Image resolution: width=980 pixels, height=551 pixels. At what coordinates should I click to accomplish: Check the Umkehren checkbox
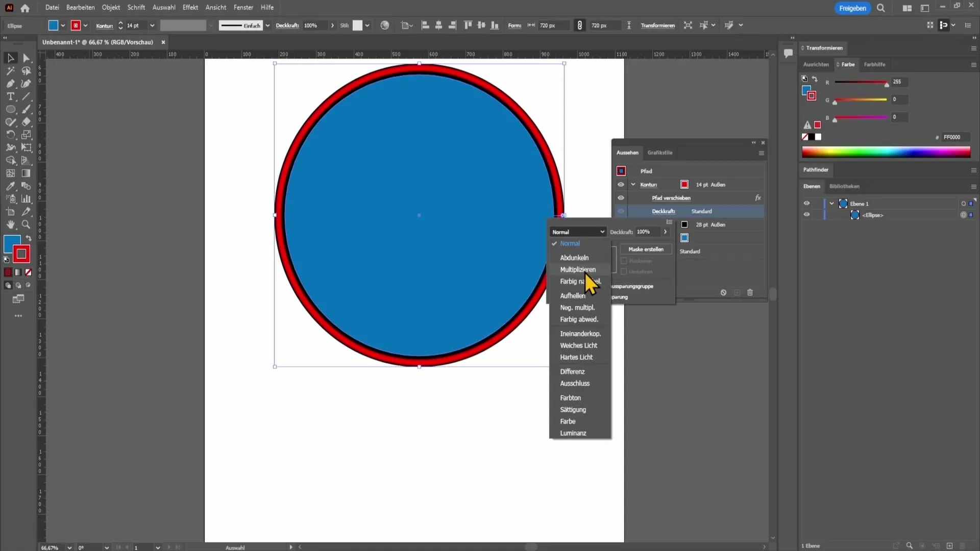(624, 272)
